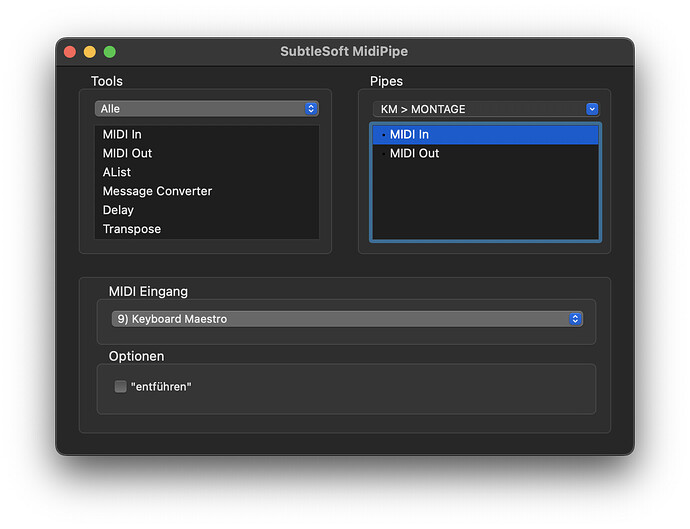
Task: Select Delay tool in the list
Action: [x=206, y=210]
